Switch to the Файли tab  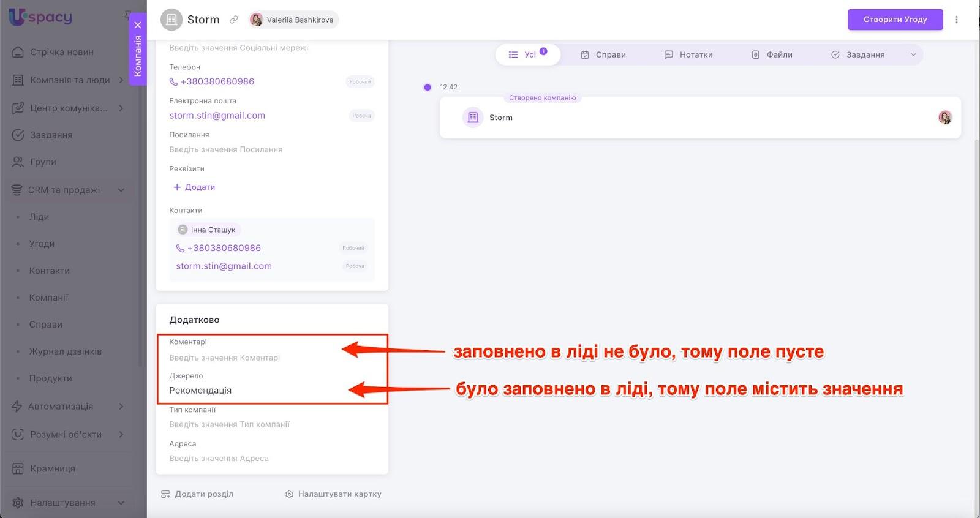coord(772,54)
